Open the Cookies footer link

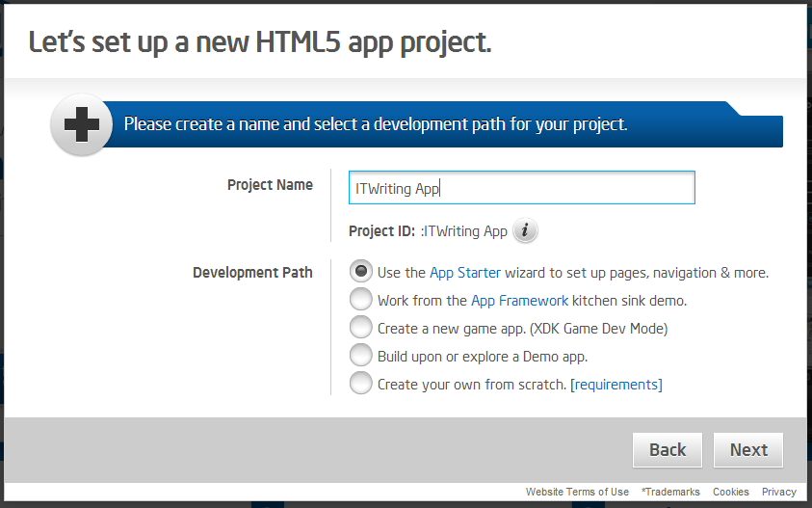coord(731,492)
